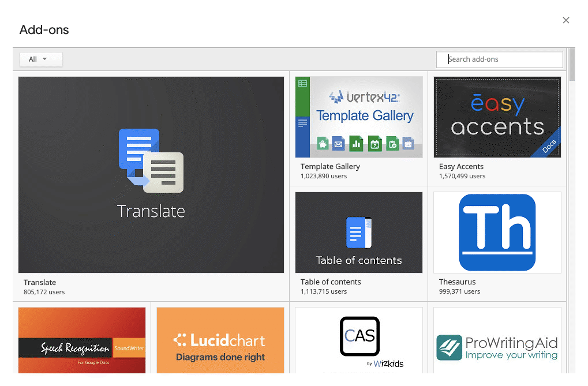Click the 1,570,499 users text
Viewport: 588px width, 386px height.
462,176
